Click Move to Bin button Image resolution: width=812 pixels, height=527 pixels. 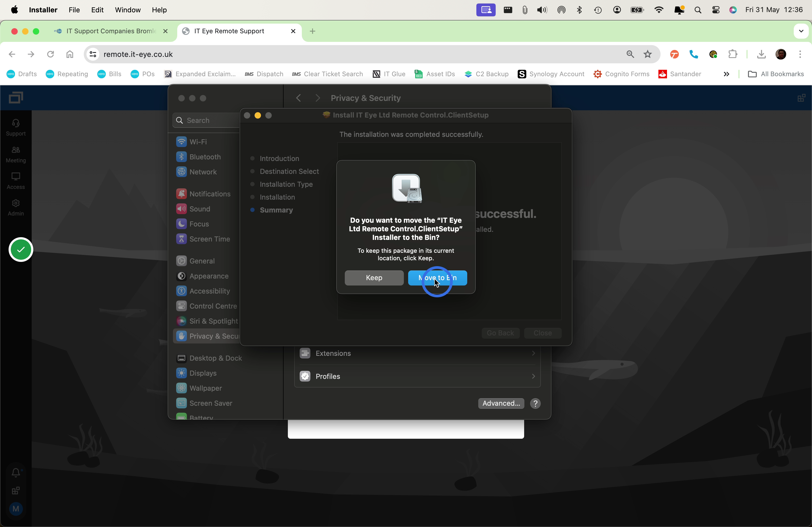click(437, 278)
